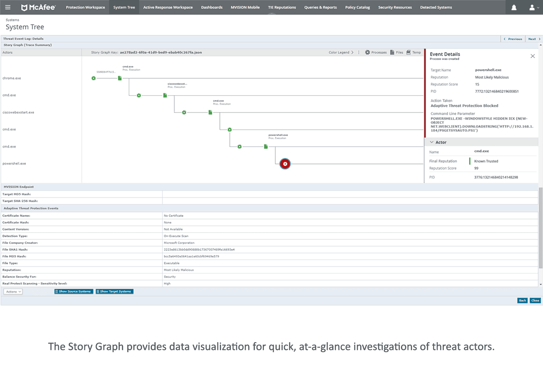The height and width of the screenshot is (392, 543).
Task: Select the red blocked powershell.exe node
Action: click(285, 164)
